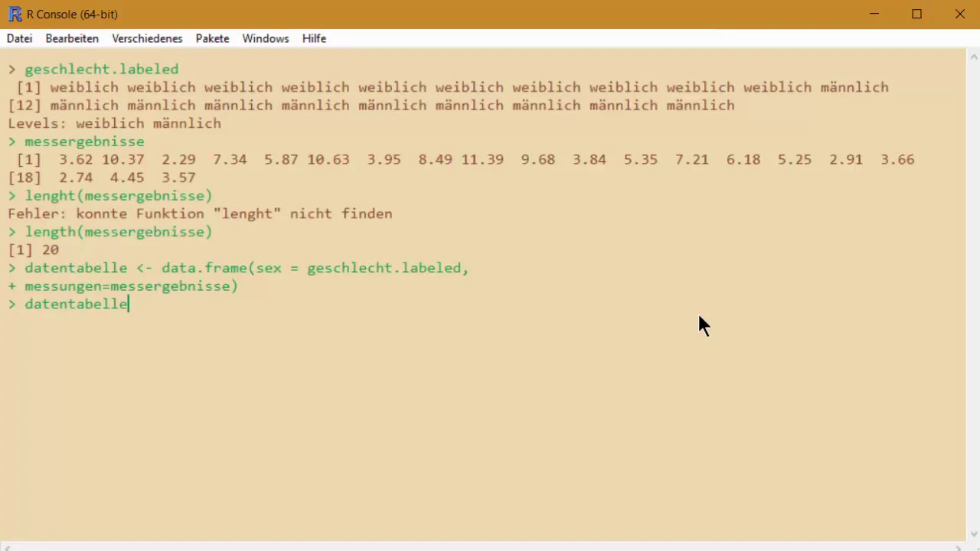Click the 'Levels: weiblich männlich' output line
Viewport: 980px width, 551px height.
pyautogui.click(x=115, y=123)
